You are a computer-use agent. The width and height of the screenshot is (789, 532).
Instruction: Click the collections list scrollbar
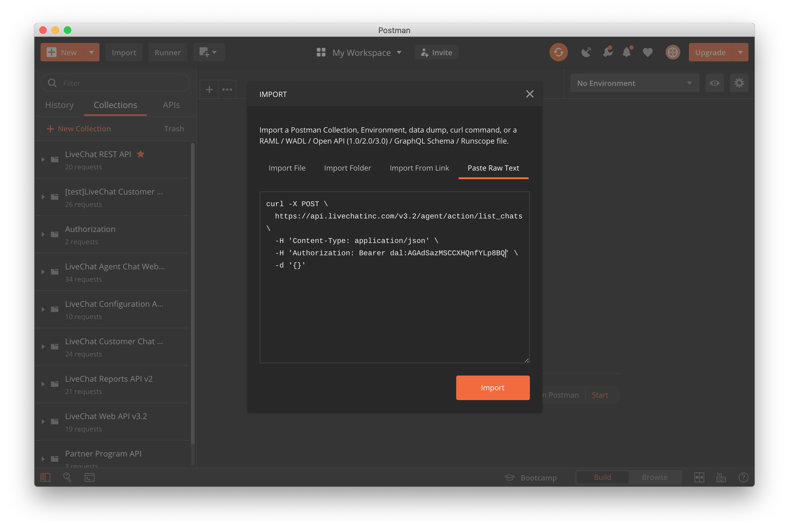point(192,294)
